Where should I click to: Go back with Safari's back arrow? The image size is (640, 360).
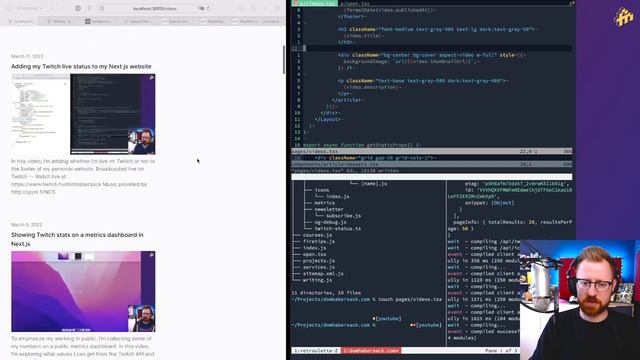(x=52, y=8)
